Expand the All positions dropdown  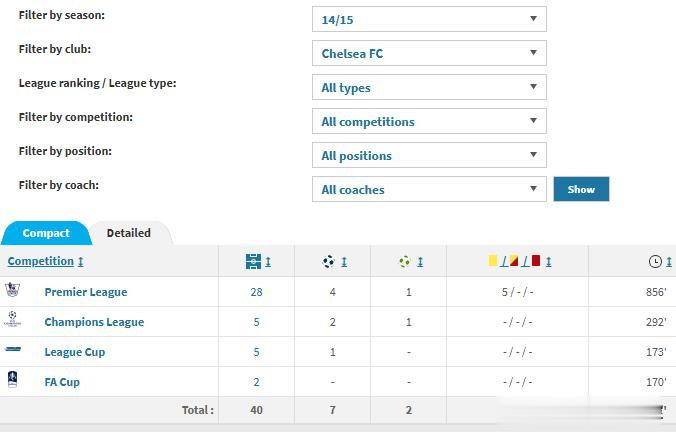coord(429,155)
